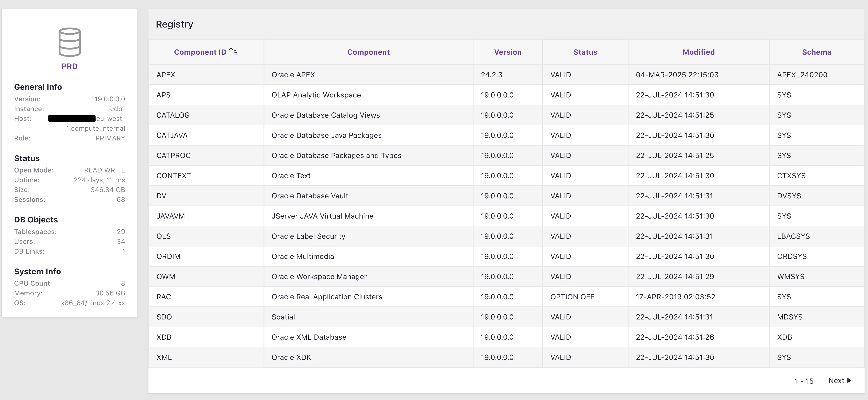Select the DV component ID cell

tap(206, 196)
